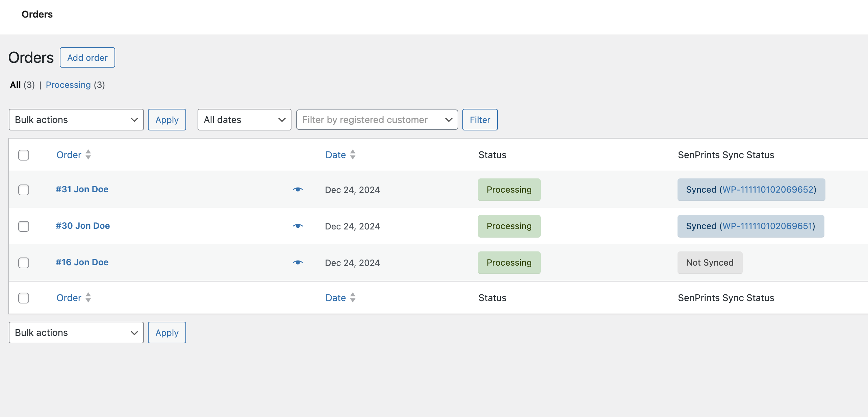Click SenPrints Sync Status header text
This screenshot has height=417, width=868.
(726, 155)
